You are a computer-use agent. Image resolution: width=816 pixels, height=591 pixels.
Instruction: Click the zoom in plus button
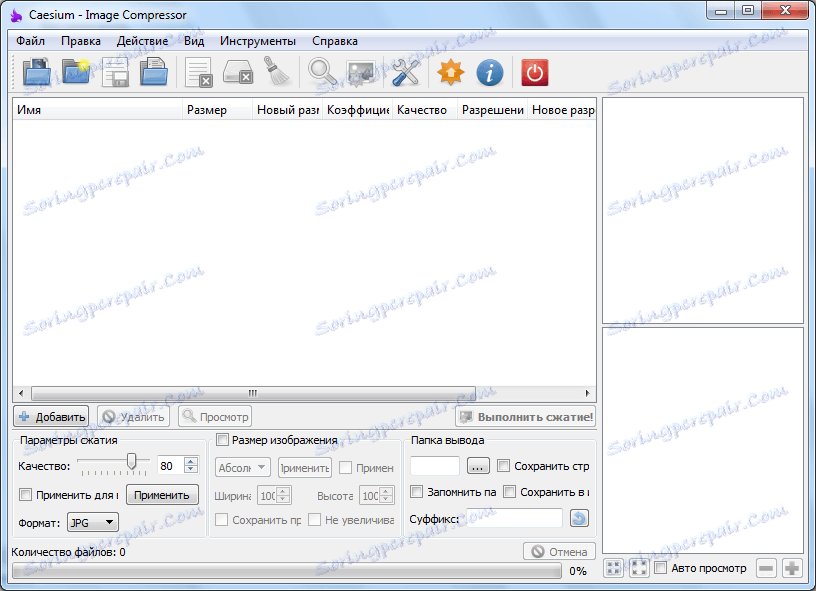click(x=792, y=568)
